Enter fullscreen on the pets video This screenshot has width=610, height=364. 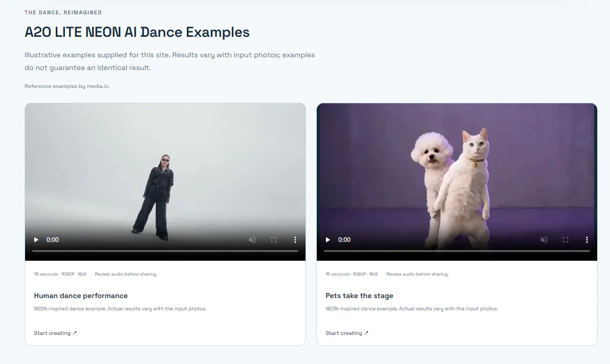click(x=565, y=240)
